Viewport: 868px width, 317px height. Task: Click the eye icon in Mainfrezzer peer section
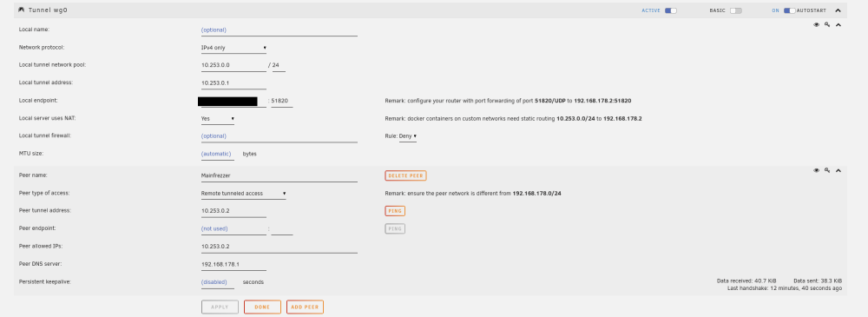tap(816, 171)
